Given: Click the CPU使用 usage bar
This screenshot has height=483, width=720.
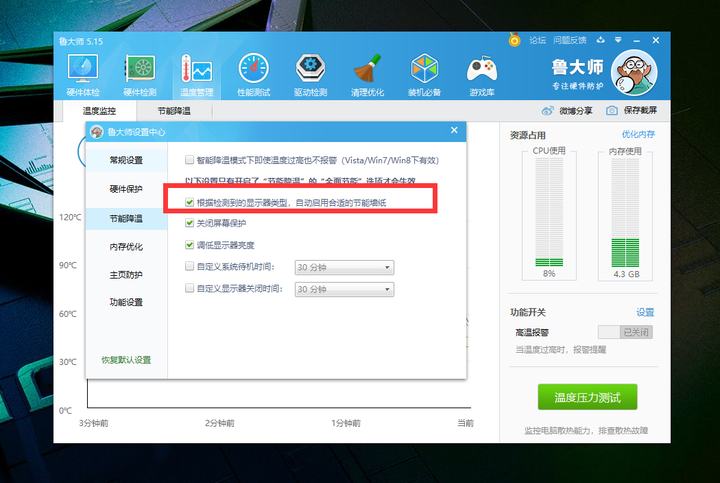Looking at the screenshot, I should [x=549, y=212].
